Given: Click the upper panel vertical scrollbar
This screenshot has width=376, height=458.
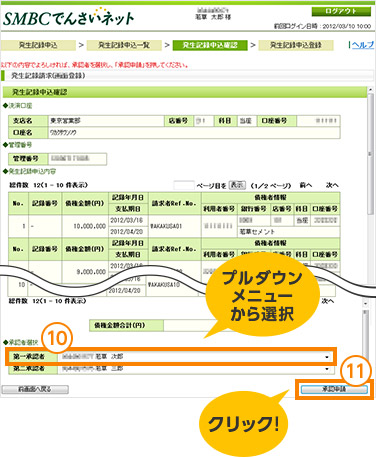Looking at the screenshot, I should pyautogui.click(x=370, y=153).
